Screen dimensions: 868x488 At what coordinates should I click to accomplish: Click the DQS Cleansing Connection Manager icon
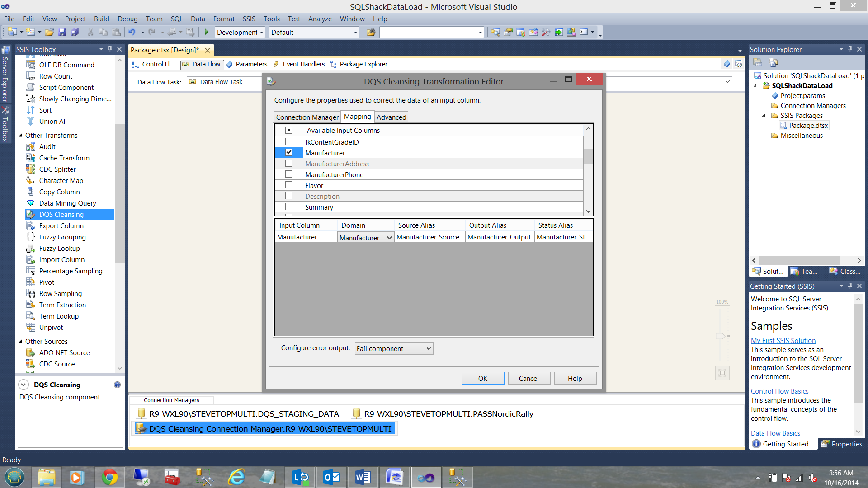click(x=141, y=428)
